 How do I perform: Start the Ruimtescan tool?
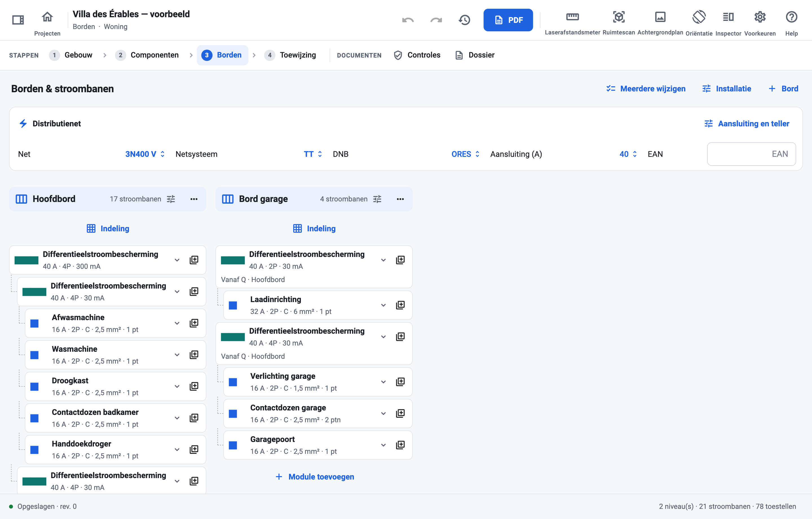(618, 17)
